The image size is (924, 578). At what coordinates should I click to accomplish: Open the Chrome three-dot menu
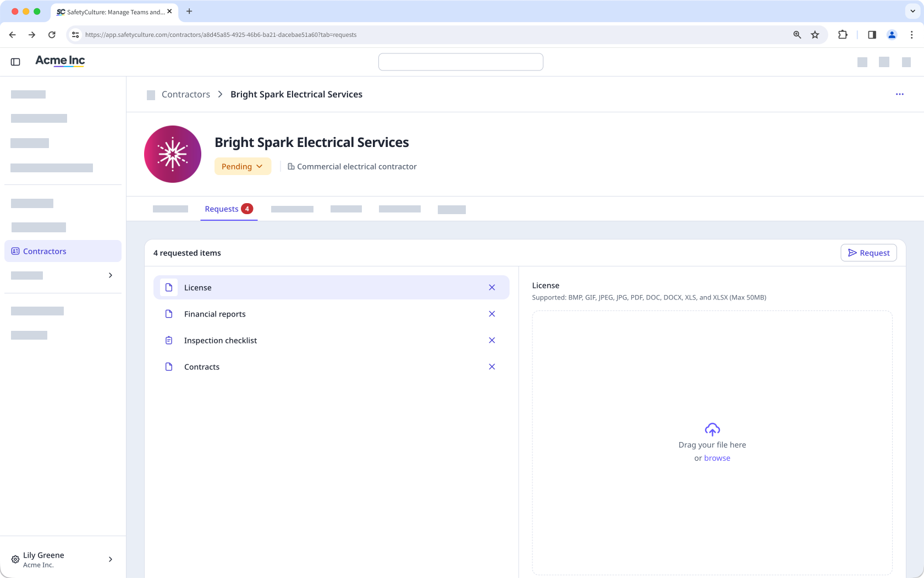pos(912,35)
